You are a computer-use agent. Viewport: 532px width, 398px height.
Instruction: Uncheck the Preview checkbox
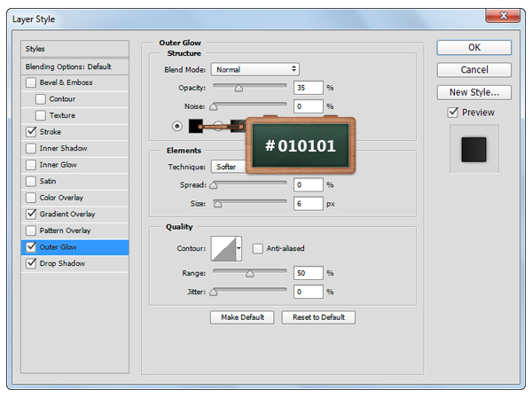point(453,113)
